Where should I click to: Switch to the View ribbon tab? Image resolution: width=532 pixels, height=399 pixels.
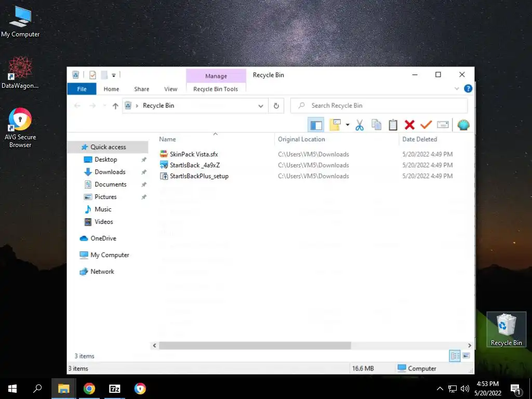(x=170, y=89)
